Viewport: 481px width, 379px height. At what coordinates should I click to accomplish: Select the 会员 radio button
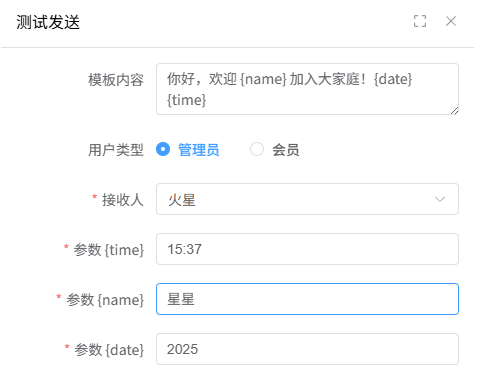pos(257,149)
